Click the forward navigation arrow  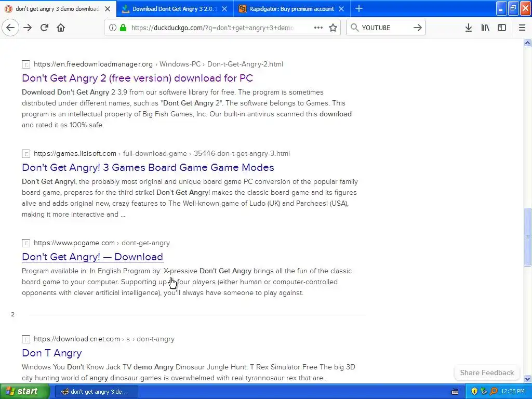pyautogui.click(x=28, y=28)
